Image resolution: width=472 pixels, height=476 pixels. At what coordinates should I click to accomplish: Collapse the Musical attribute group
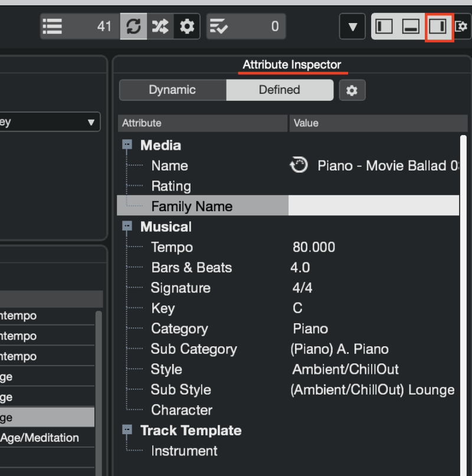pyautogui.click(x=127, y=226)
